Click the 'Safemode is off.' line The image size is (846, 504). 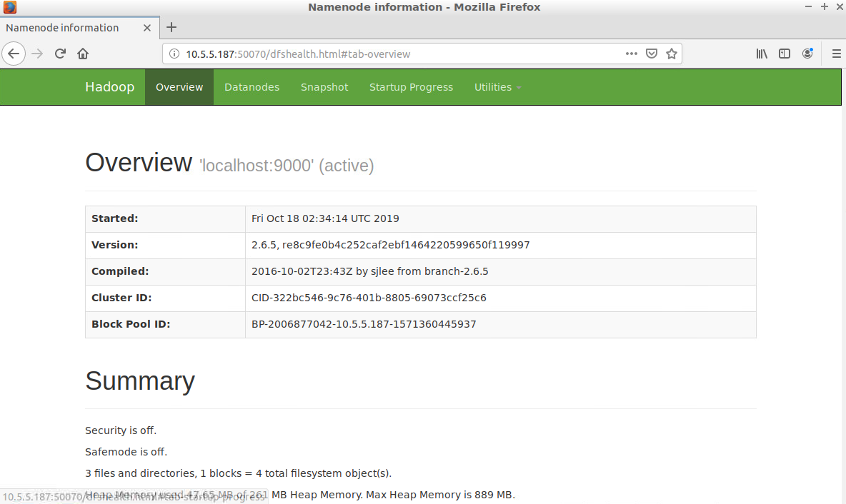[126, 453]
